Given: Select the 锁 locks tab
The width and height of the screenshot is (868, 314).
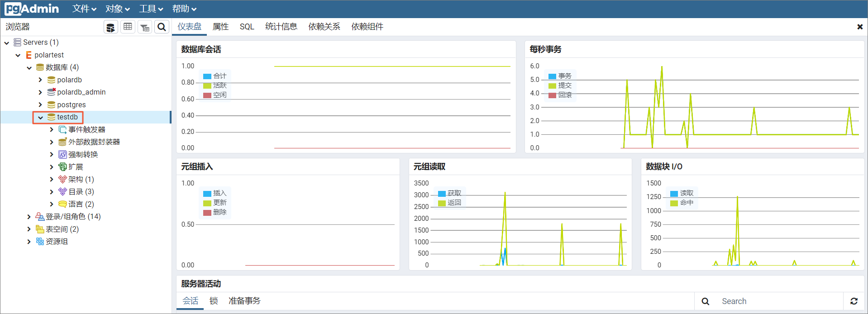Looking at the screenshot, I should [214, 301].
